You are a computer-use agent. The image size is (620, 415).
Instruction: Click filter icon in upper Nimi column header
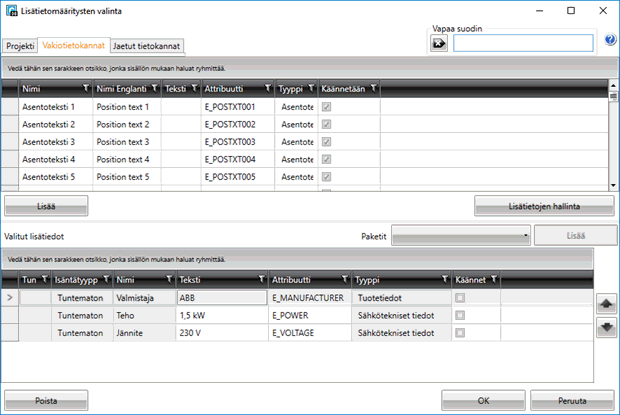(85, 89)
